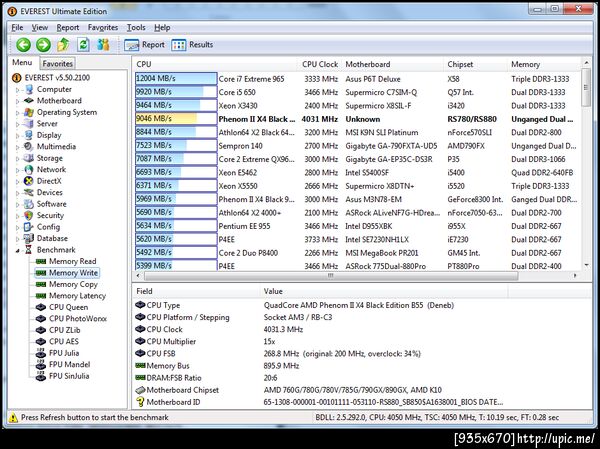Select the Display tree icon
The width and height of the screenshot is (600, 449).
29,135
